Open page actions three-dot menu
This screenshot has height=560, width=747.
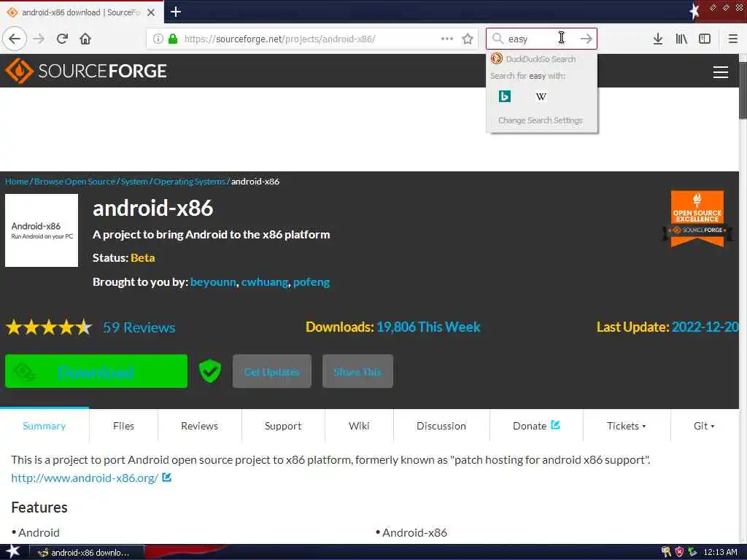447,39
